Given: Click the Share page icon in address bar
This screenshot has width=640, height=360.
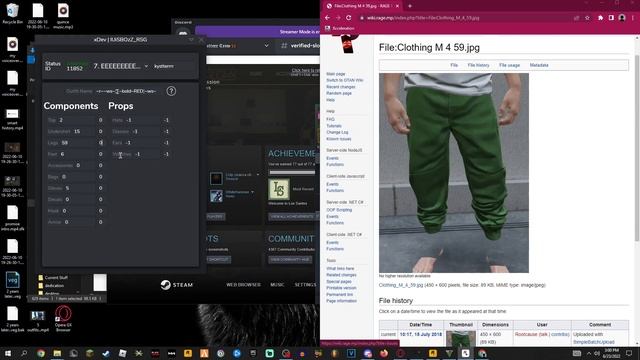Looking at the screenshot, I should click(576, 18).
